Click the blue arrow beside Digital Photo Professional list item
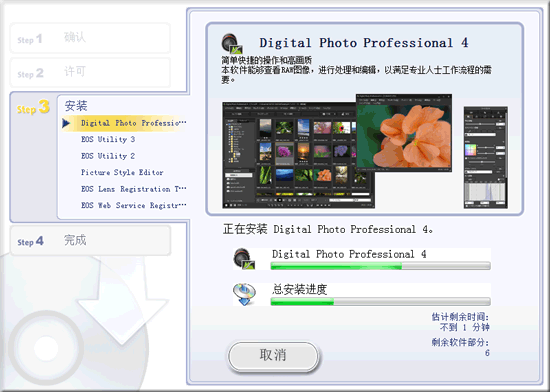Viewport: 550px width, 392px height. [x=66, y=123]
